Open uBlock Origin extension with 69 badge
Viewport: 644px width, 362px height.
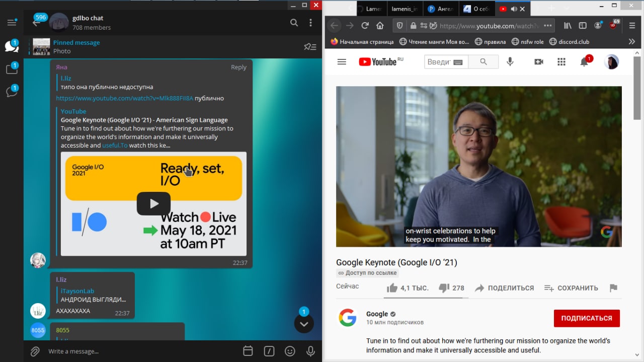click(x=614, y=25)
